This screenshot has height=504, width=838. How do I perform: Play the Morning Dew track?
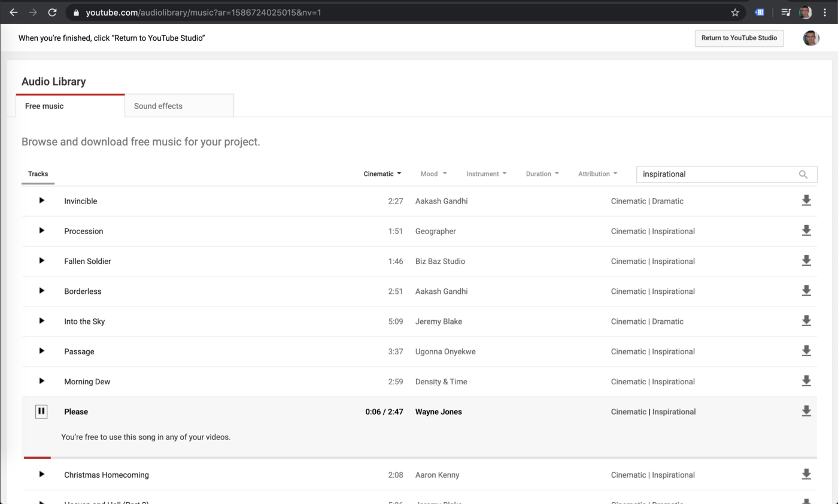coord(41,381)
